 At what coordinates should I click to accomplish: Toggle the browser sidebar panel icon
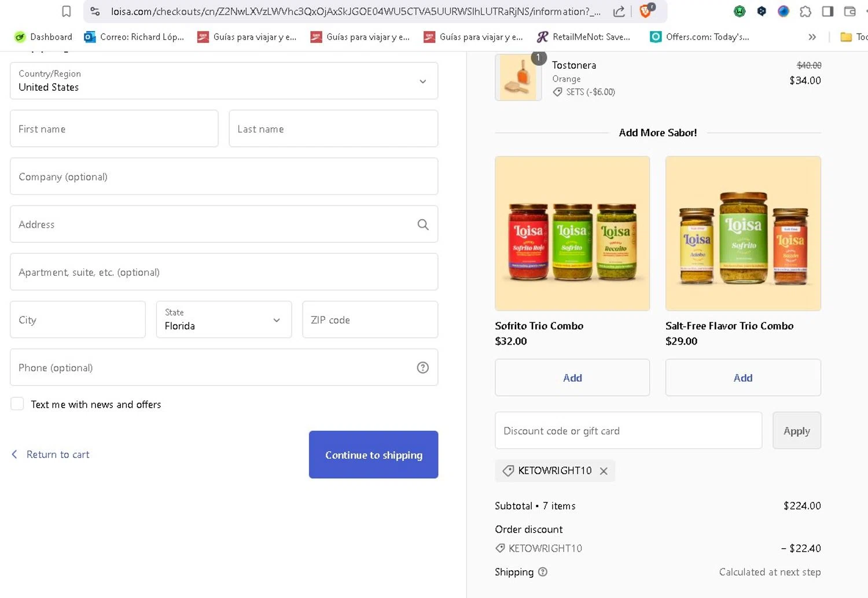[x=827, y=11]
